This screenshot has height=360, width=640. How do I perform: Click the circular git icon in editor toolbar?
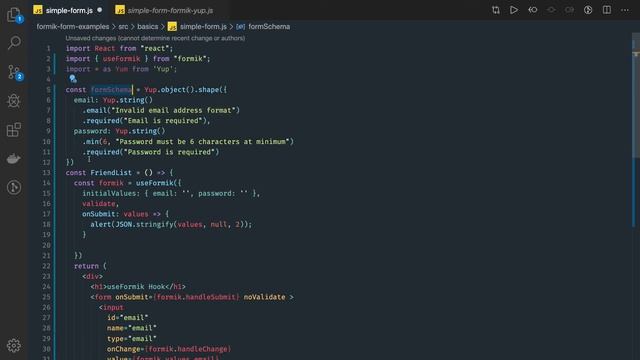pyautogui.click(x=588, y=10)
